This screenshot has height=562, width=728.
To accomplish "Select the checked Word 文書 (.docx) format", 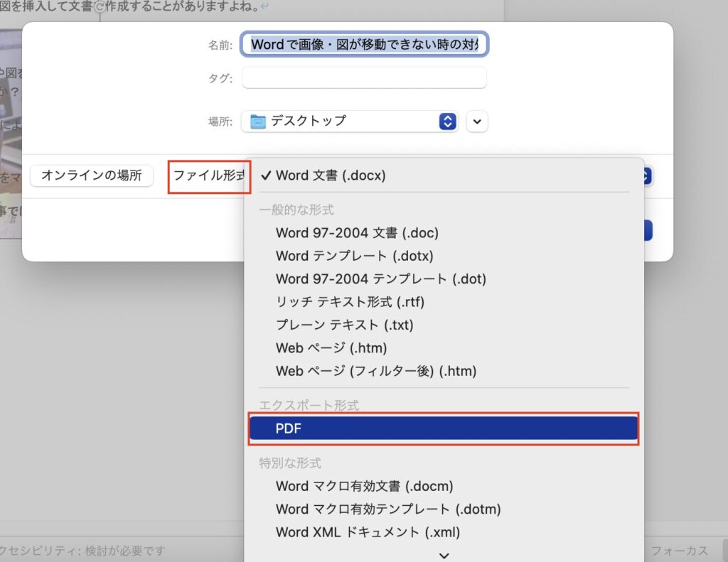I will 331,175.
